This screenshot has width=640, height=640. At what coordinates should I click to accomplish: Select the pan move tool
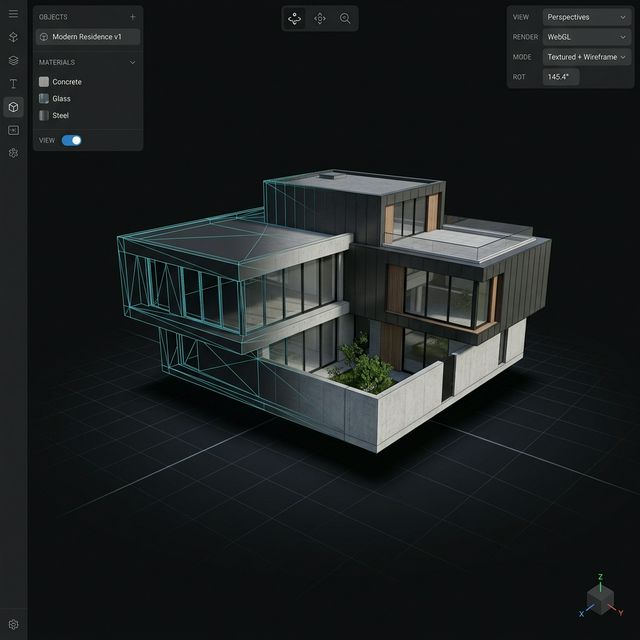pyautogui.click(x=320, y=18)
